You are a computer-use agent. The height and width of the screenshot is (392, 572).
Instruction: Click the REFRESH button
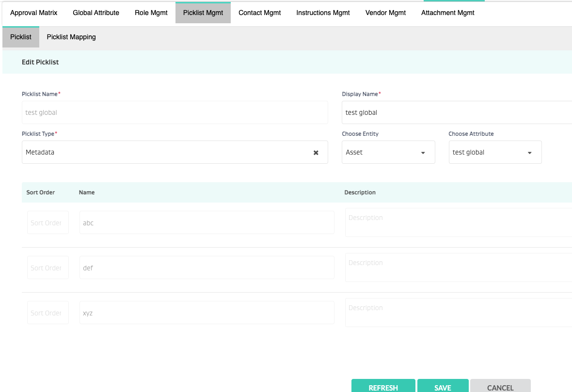coord(383,387)
